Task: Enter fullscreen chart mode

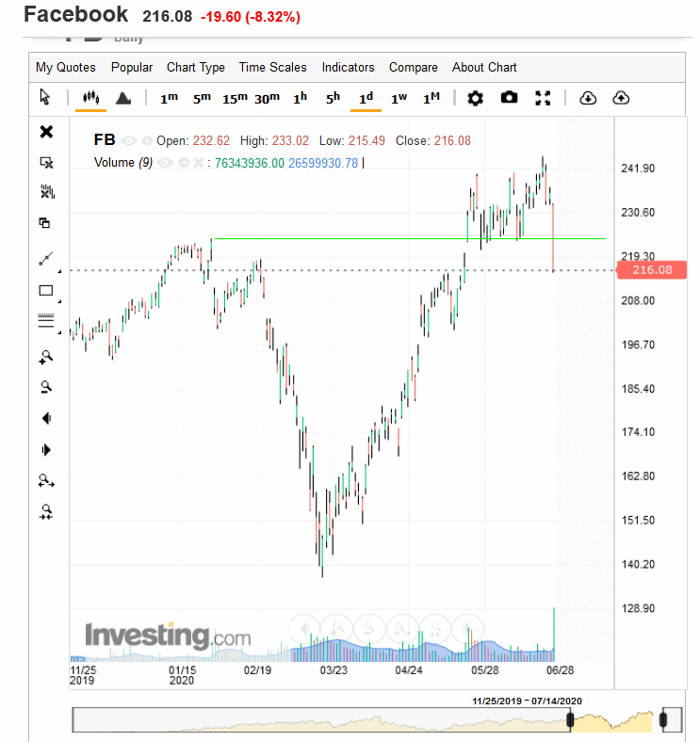Action: pos(543,99)
